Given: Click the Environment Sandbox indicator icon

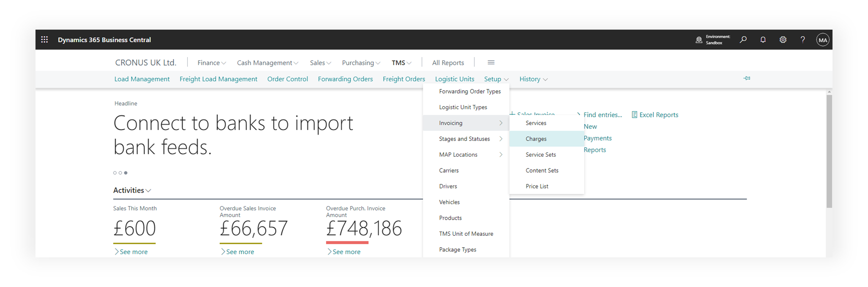Looking at the screenshot, I should (x=699, y=40).
